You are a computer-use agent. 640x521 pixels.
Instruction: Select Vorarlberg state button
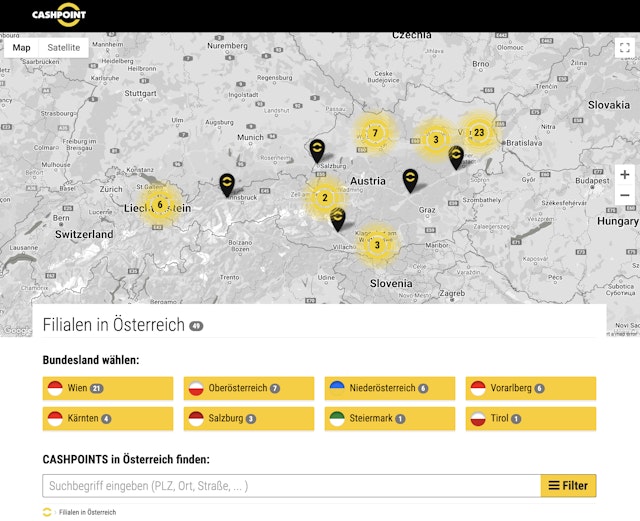530,388
